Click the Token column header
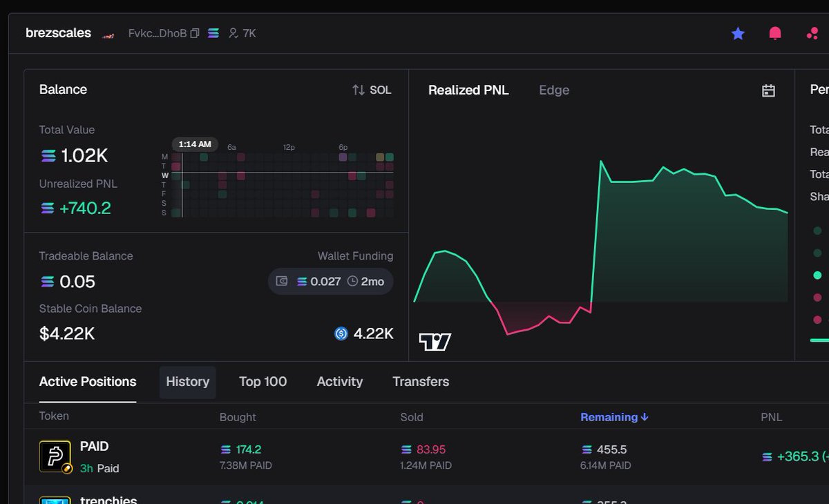Image resolution: width=829 pixels, height=504 pixels. 54,416
